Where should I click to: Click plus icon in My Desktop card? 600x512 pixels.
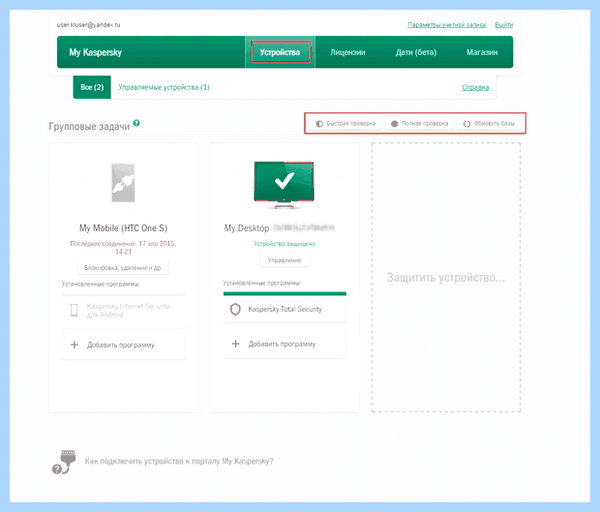click(236, 344)
